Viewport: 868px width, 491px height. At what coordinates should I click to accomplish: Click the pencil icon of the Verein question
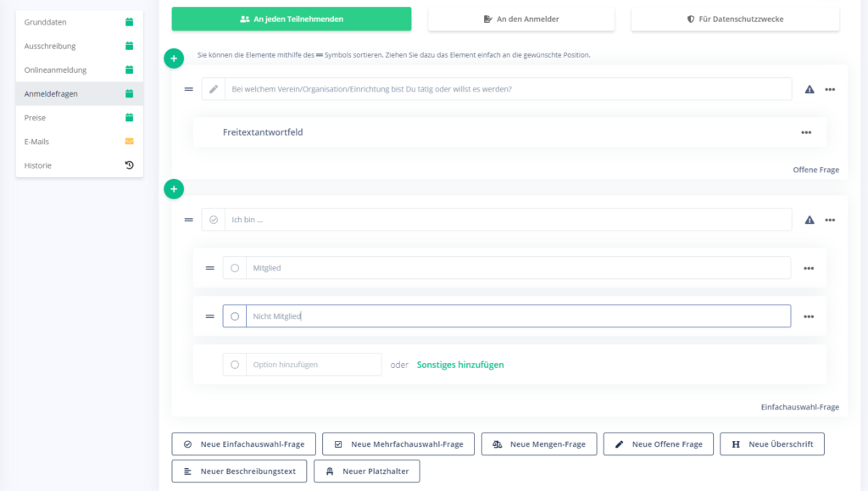coord(214,89)
